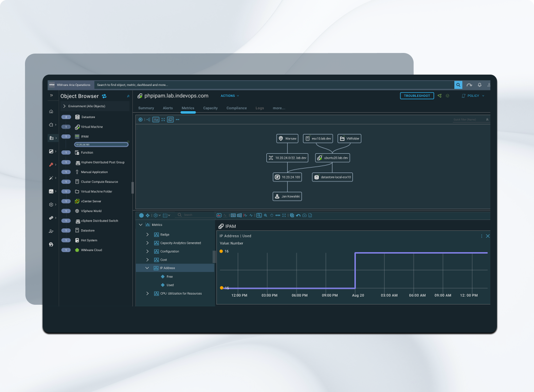This screenshot has height=392, width=534.
Task: Expand Capacity Analytics Generated group
Action: pyautogui.click(x=147, y=243)
